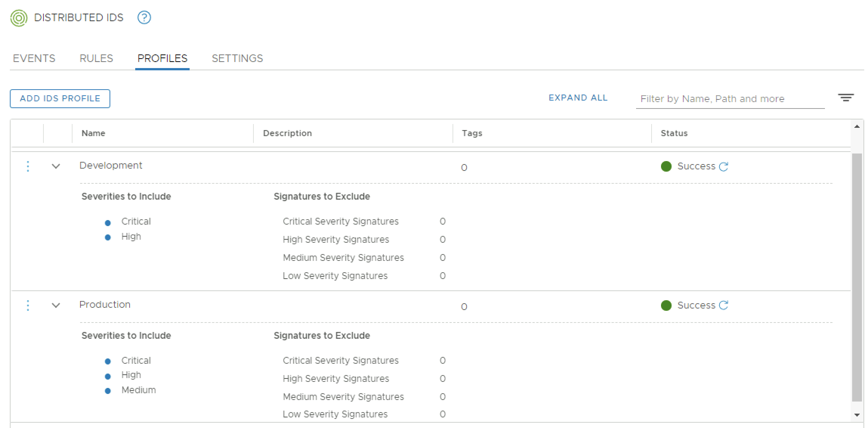
Task: Click the scrollbar down arrow
Action: click(x=857, y=415)
